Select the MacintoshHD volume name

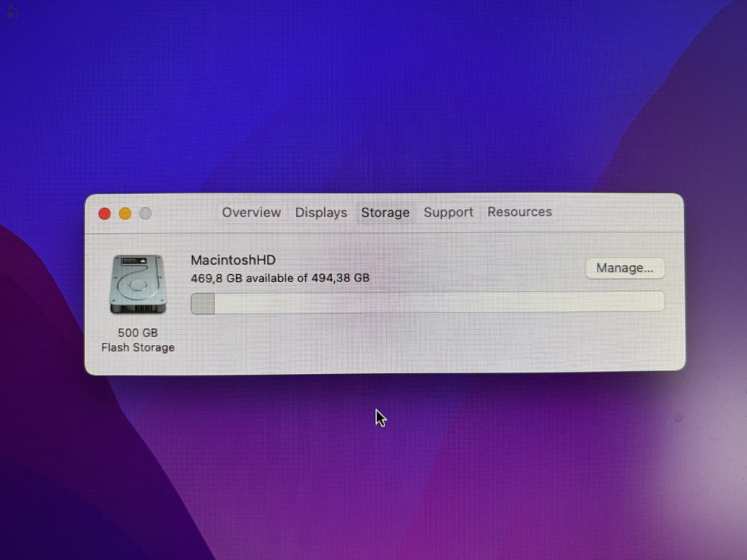(x=233, y=260)
